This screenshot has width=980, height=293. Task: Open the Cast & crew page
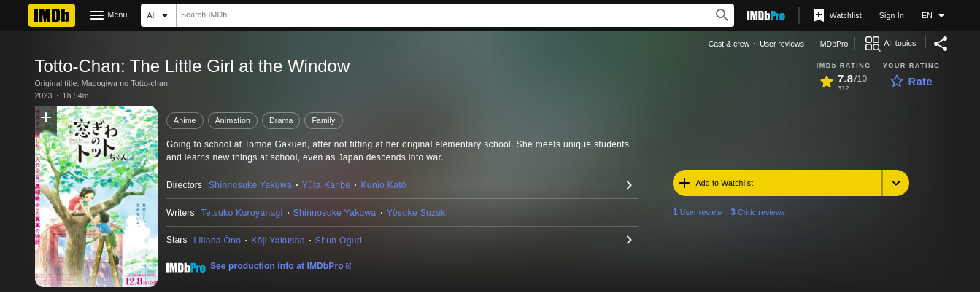[x=728, y=44]
